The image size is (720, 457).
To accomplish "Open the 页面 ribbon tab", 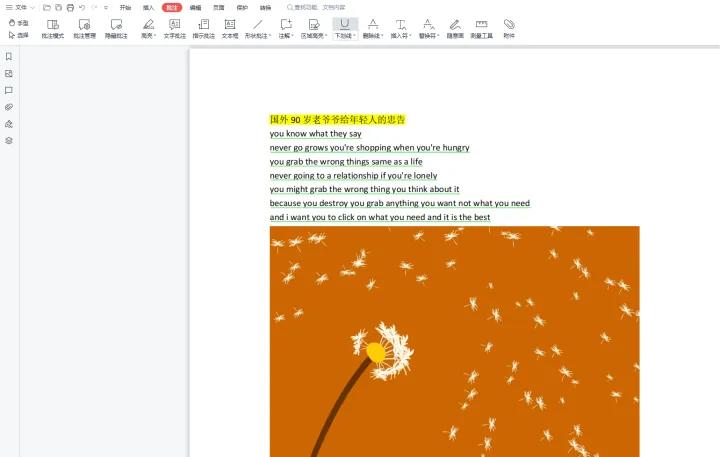I will coord(218,7).
